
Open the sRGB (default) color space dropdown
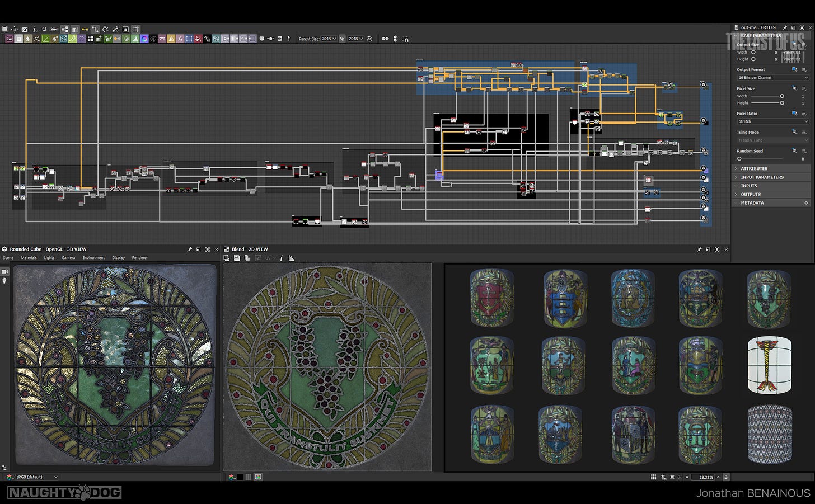point(37,477)
